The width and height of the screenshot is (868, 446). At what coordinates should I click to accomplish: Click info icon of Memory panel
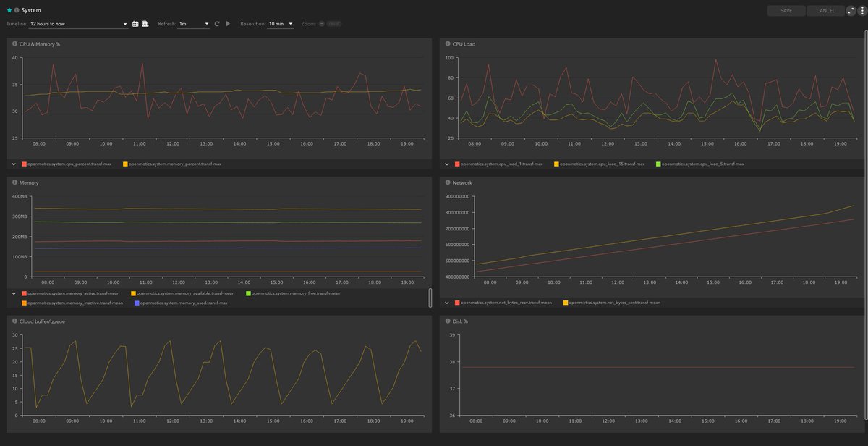(14, 182)
